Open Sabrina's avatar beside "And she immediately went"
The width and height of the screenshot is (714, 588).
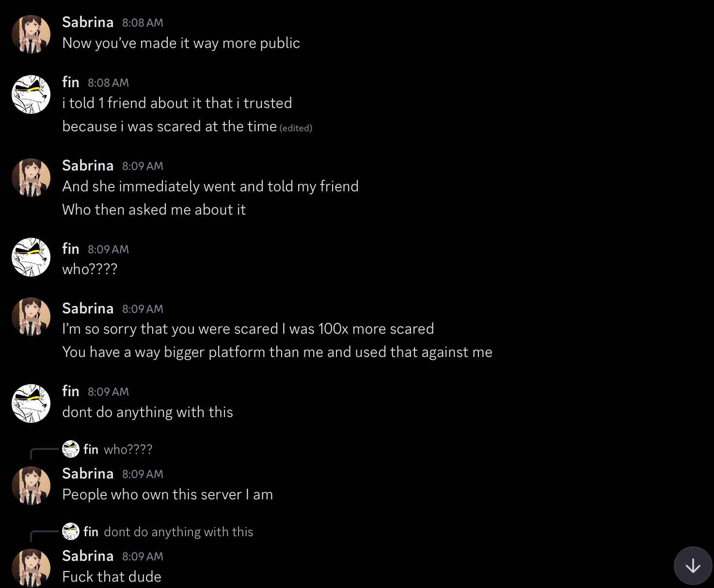pos(31,177)
